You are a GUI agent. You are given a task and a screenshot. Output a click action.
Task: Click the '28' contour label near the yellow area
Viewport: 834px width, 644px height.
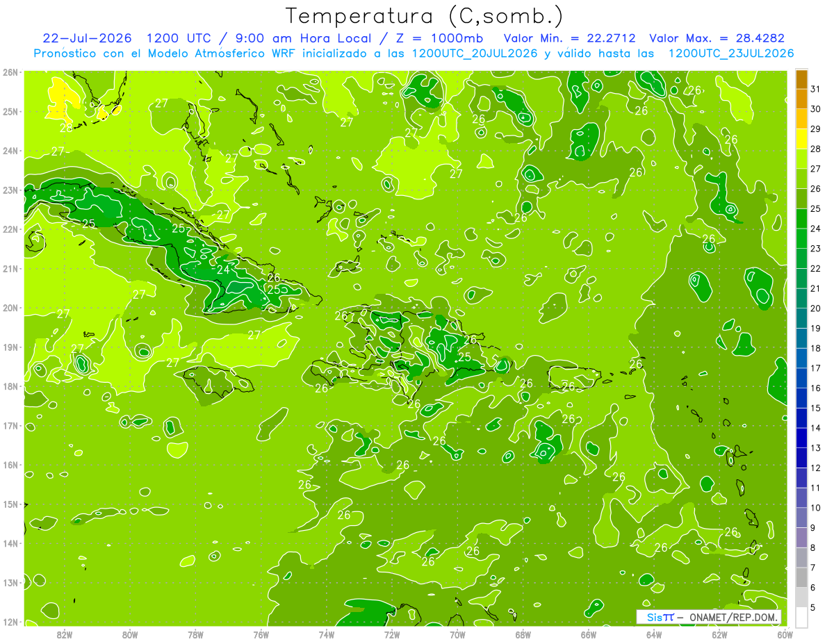click(66, 127)
